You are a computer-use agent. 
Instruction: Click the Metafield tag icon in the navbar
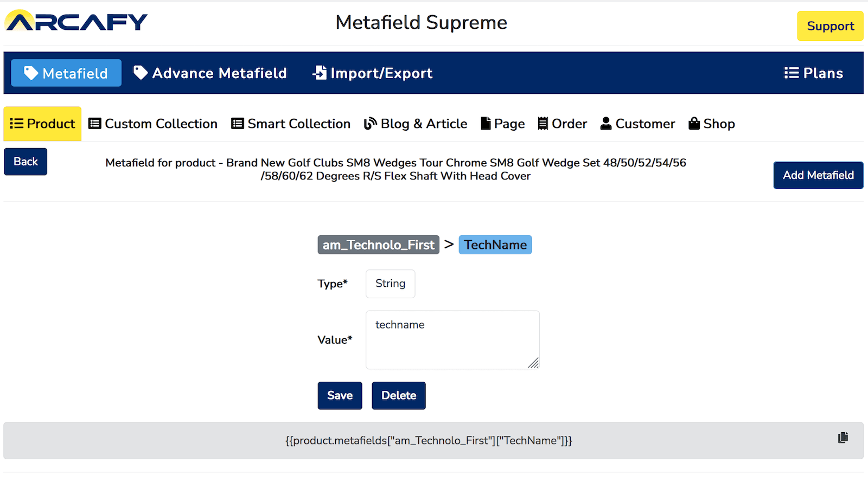pos(31,73)
